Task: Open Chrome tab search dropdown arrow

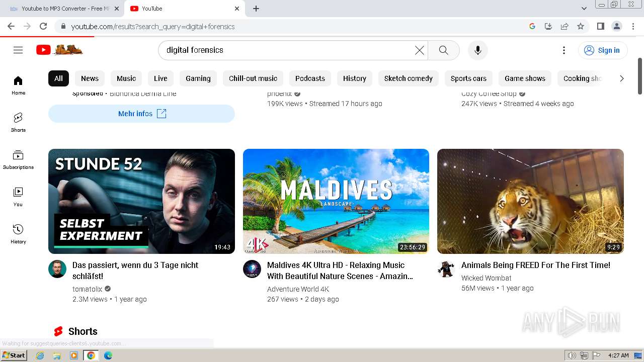Action: point(584,9)
